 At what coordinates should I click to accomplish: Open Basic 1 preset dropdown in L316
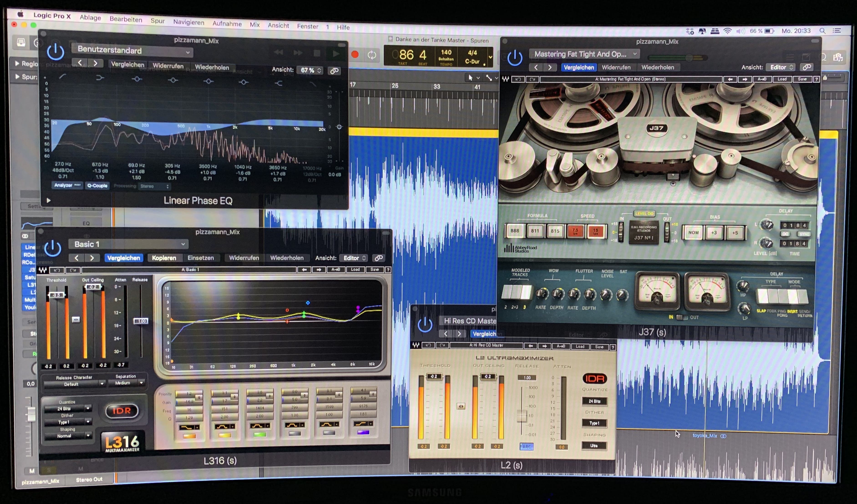(129, 244)
